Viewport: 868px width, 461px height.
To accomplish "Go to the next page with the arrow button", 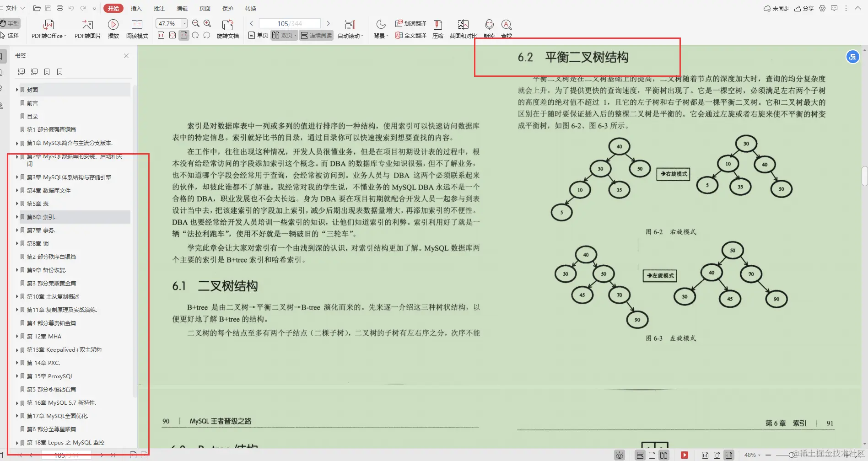I will (x=329, y=23).
